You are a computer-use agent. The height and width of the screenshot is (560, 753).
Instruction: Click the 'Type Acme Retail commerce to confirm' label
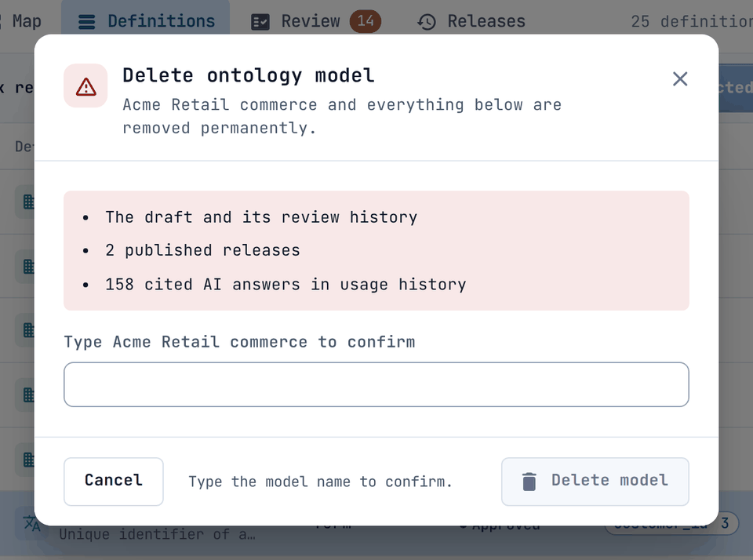pos(239,342)
